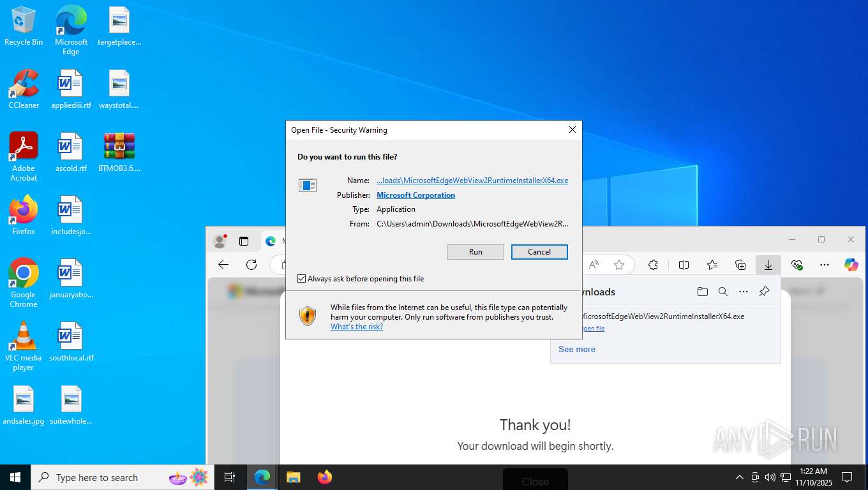
Task: Open Edge tab actions menu icon
Action: pos(243,241)
